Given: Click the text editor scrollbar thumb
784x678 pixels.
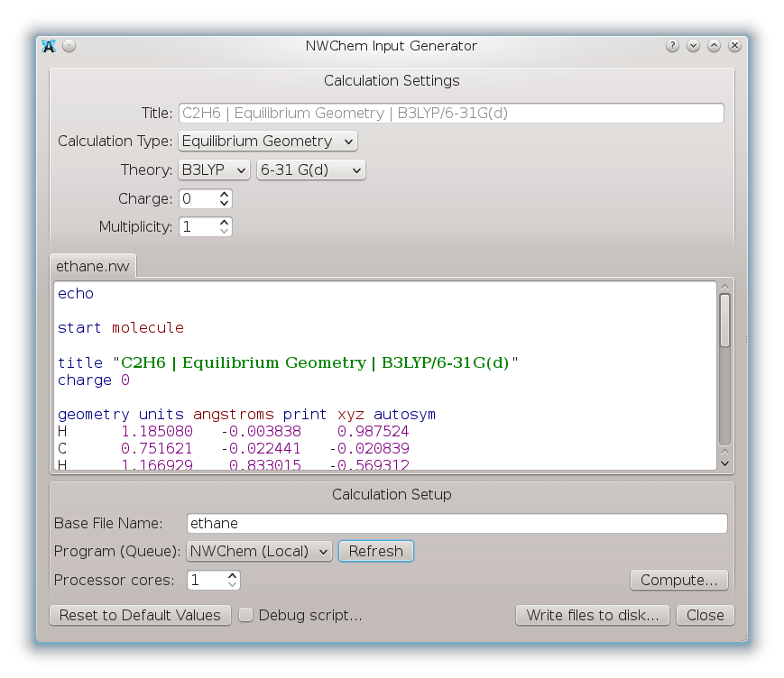Looking at the screenshot, I should [x=724, y=320].
